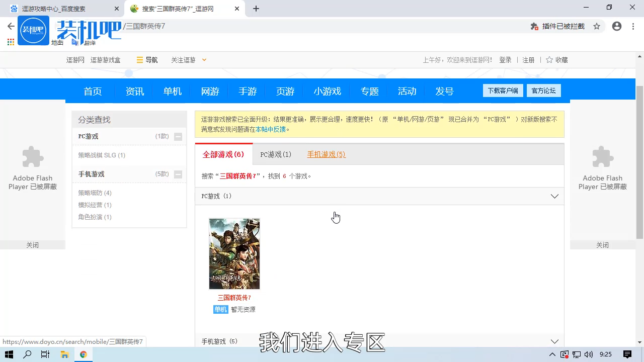The height and width of the screenshot is (362, 644).
Task: Click the 装机吧 site logo
Action: tap(33, 30)
